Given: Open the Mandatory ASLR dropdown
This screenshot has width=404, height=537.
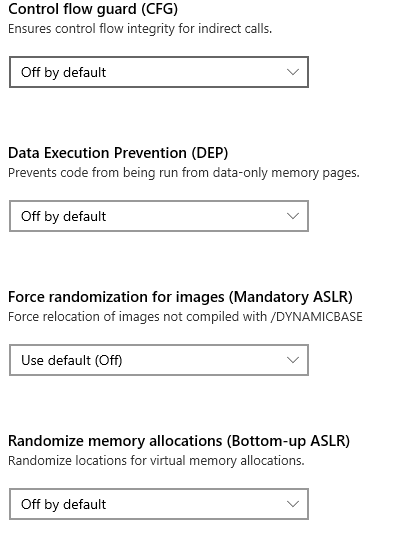Looking at the screenshot, I should pyautogui.click(x=159, y=360).
